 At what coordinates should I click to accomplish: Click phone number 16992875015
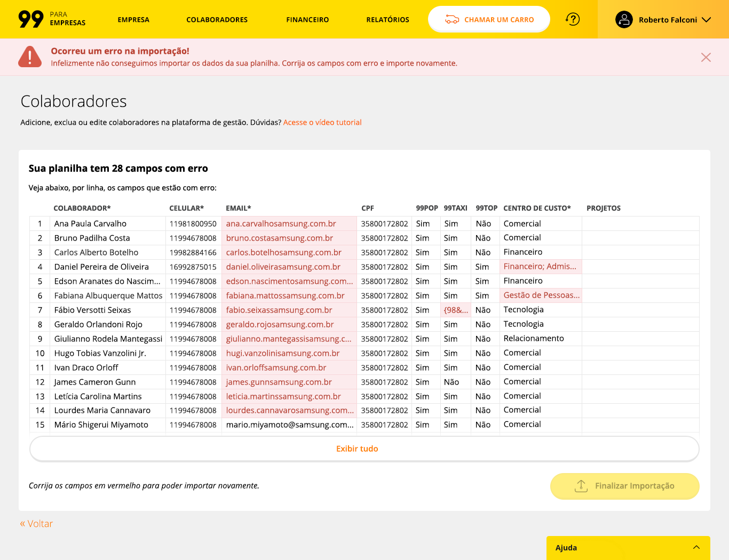(193, 267)
